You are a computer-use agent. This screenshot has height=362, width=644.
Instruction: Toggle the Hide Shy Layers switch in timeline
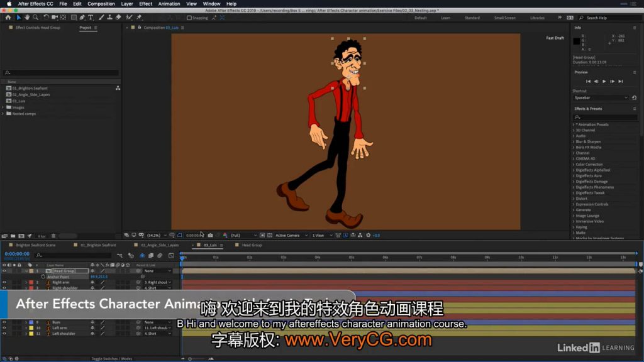[x=142, y=256]
